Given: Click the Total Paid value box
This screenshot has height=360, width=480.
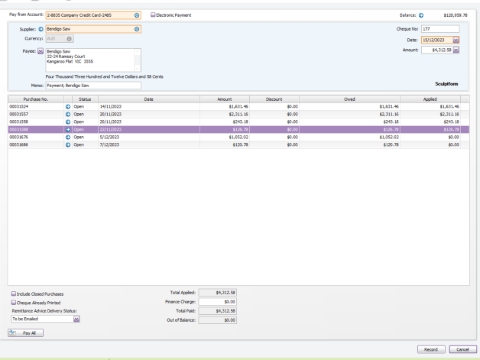Looking at the screenshot, I should pos(218,311).
